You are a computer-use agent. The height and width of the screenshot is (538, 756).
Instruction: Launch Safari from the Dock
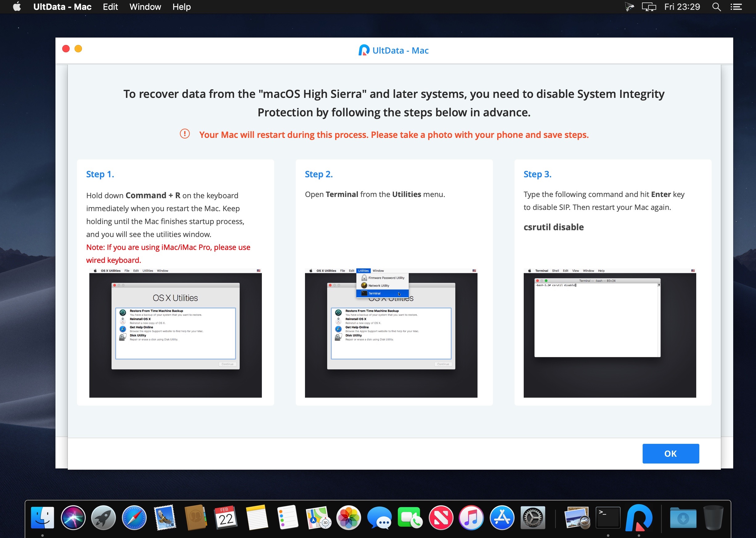tap(134, 517)
